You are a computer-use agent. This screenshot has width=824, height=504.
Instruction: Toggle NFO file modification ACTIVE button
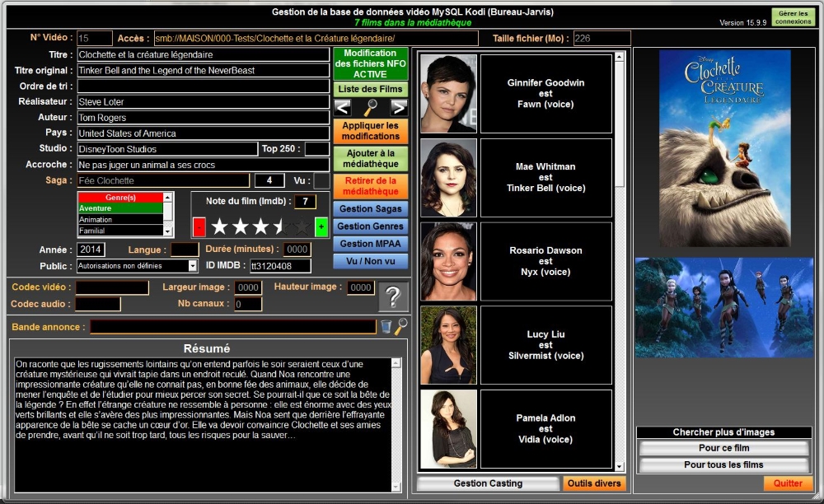[371, 63]
